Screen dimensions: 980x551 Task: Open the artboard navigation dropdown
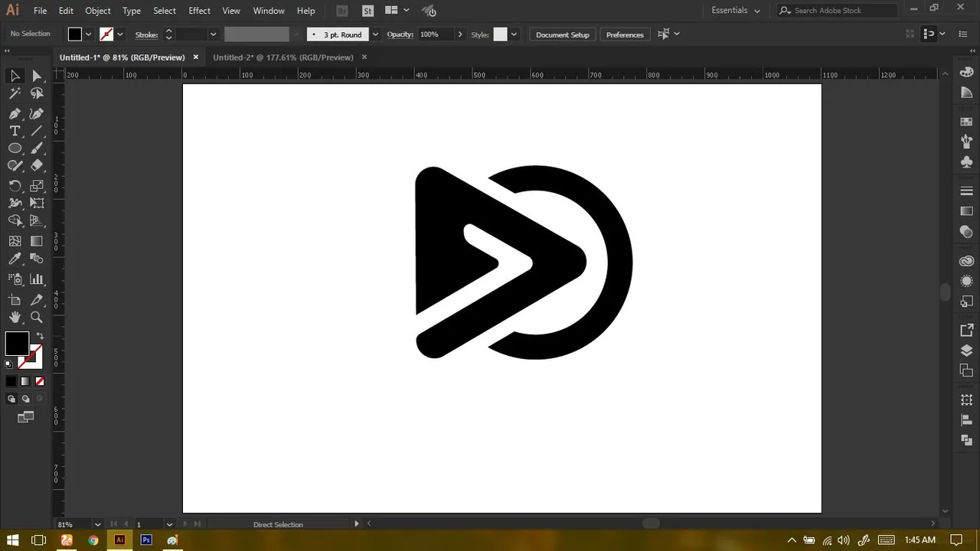(x=169, y=524)
